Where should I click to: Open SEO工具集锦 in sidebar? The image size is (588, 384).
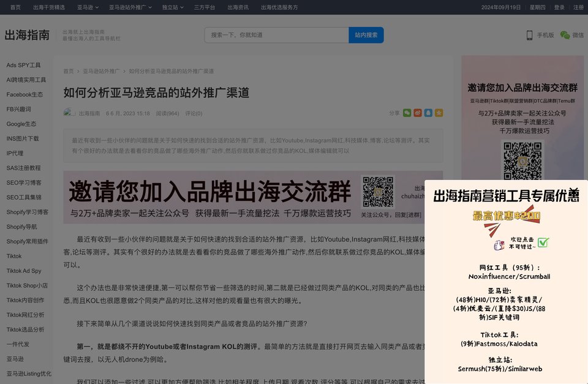pos(24,197)
